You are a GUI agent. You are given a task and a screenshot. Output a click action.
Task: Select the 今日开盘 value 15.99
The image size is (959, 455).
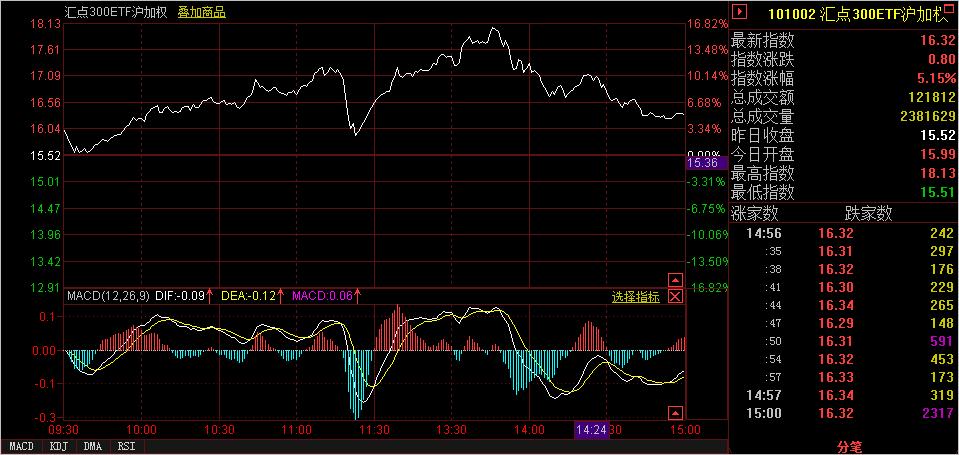click(x=938, y=155)
